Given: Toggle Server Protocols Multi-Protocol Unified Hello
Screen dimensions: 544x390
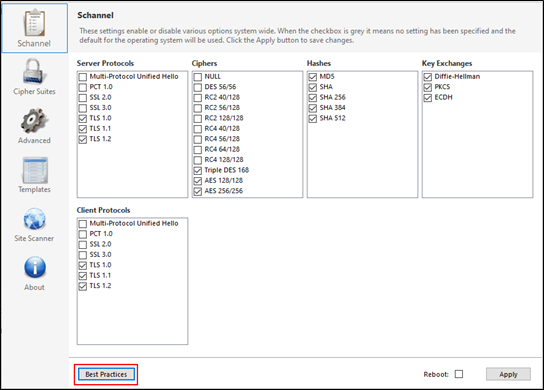Looking at the screenshot, I should 83,77.
